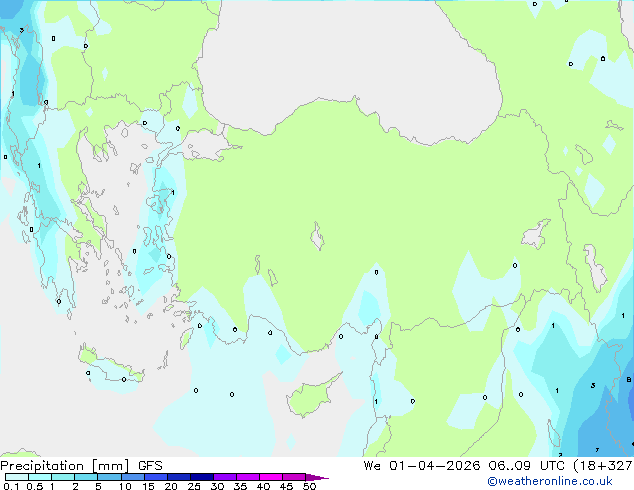Click the legend tick label '0.5'
Screen dimensions: 634x490
click(x=34, y=486)
